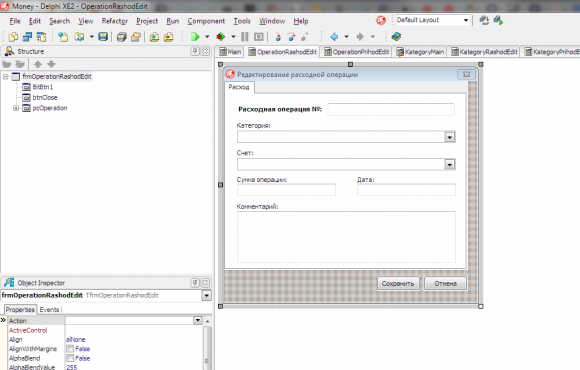Viewport: 580px width, 370px height.
Task: Click the Move Up arrow in Structure panel
Action: pos(38,64)
